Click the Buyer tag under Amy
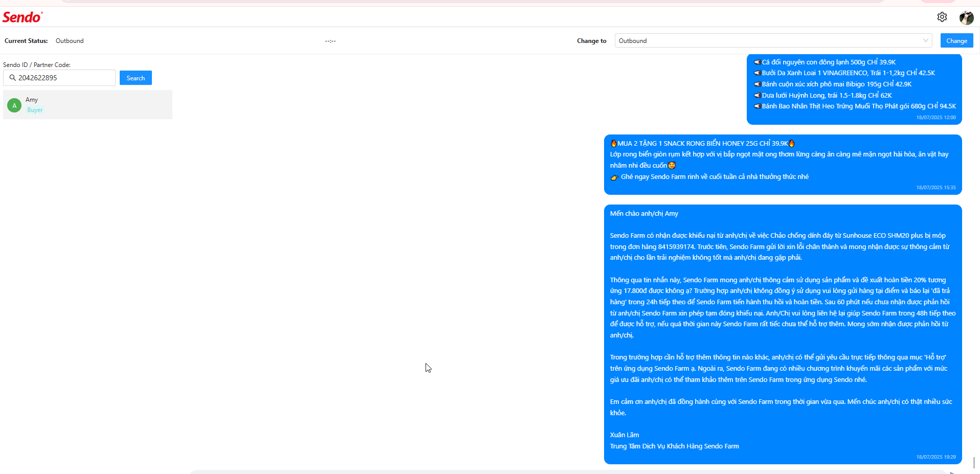 click(35, 110)
